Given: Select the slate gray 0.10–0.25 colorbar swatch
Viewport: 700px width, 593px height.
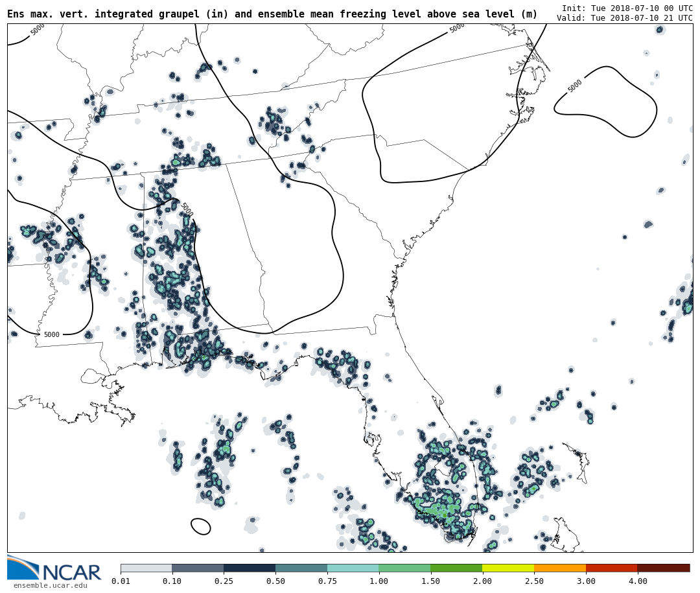Looking at the screenshot, I should tap(198, 568).
